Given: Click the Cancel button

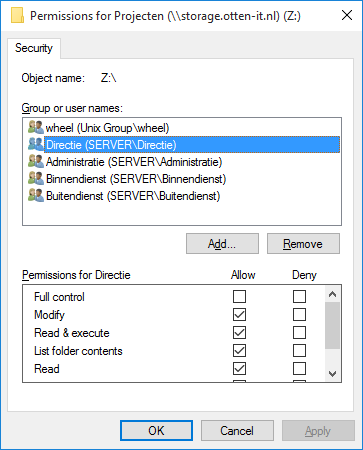Looking at the screenshot, I should tap(237, 430).
